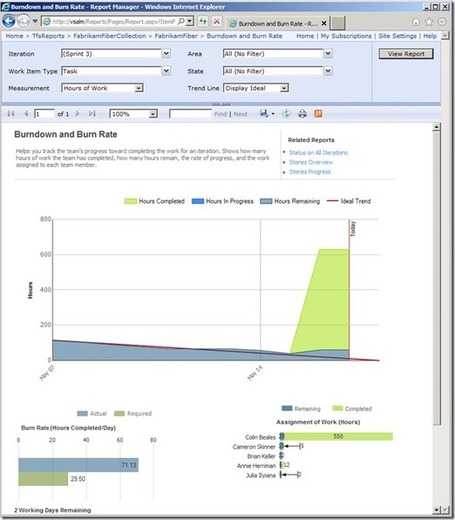Screen dimensions: 455x520
Task: Collapse the parameters area splitter handle
Action: point(221,104)
